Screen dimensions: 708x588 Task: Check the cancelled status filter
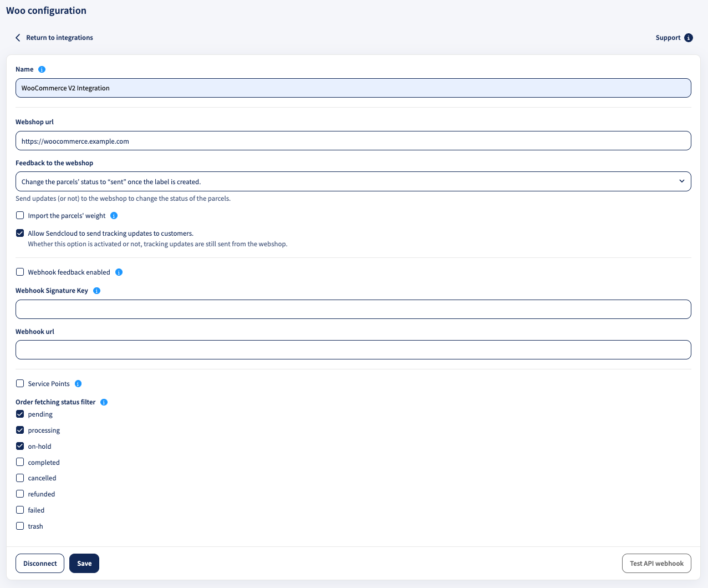(20, 478)
